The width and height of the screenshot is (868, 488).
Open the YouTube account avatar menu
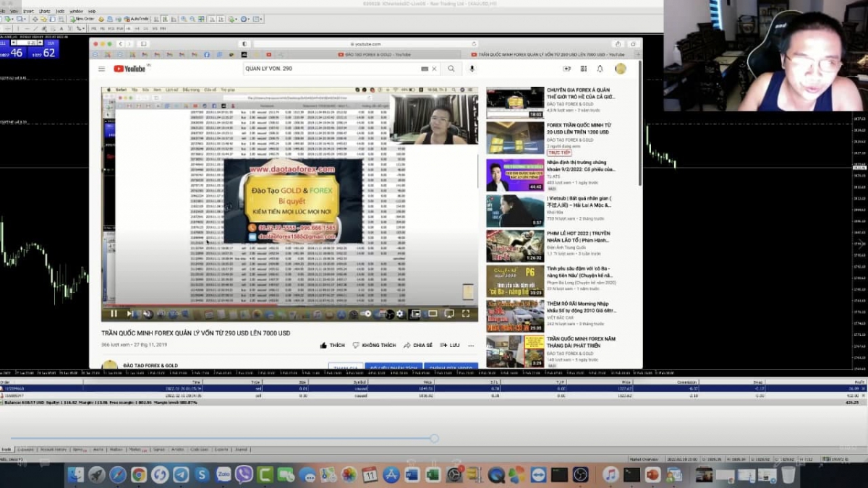click(621, 69)
